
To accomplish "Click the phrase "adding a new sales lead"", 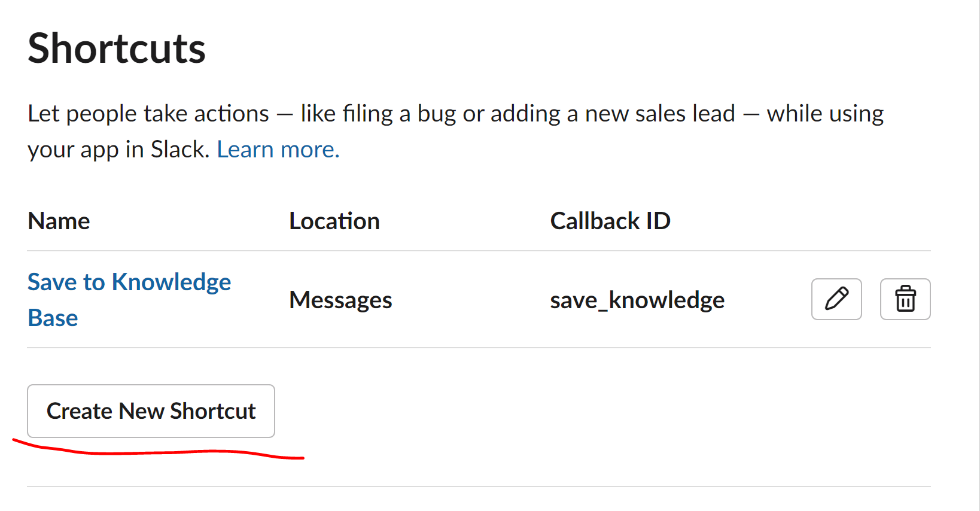I will (613, 114).
